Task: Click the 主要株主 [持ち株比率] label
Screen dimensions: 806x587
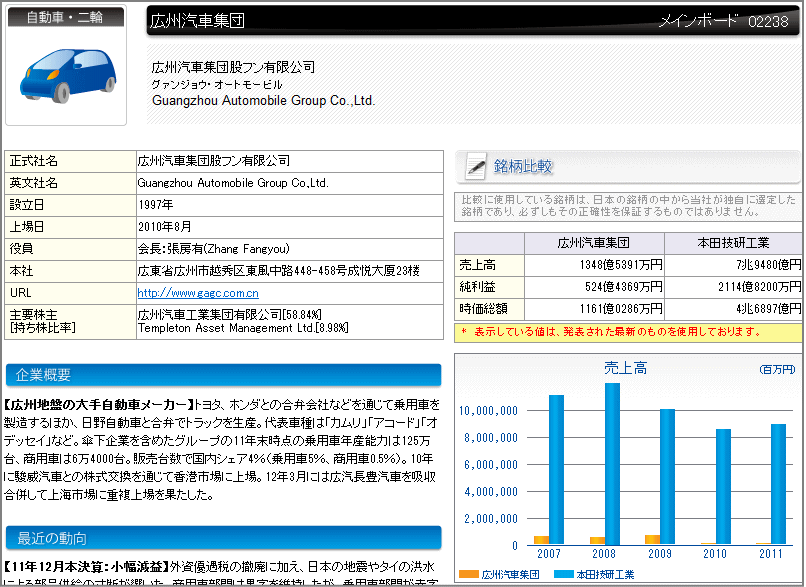Action: [43, 321]
